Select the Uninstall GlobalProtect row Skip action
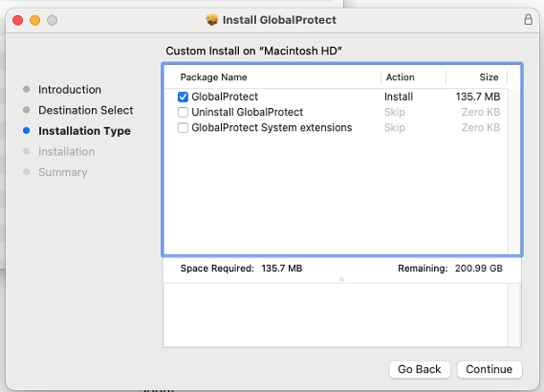Image resolution: width=544 pixels, height=392 pixels. tap(395, 113)
